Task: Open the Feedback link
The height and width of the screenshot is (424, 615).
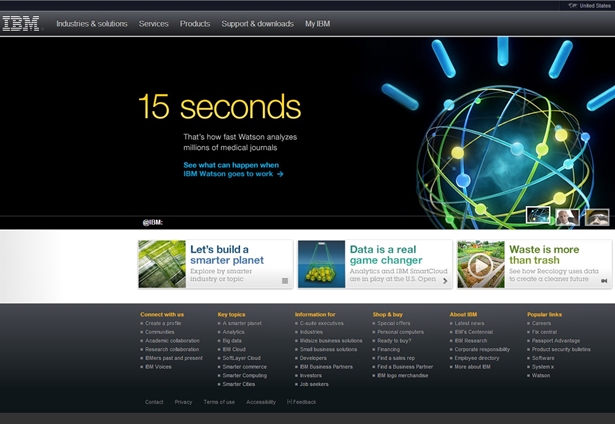Action: tap(301, 402)
